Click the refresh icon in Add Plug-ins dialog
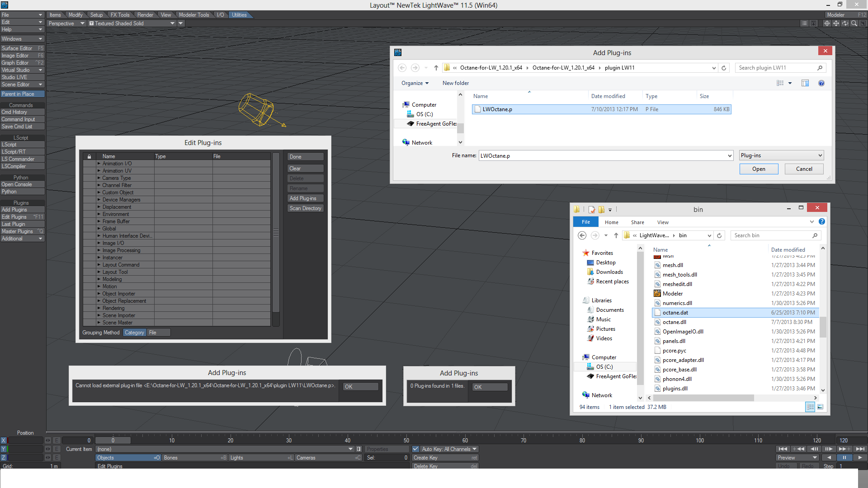This screenshot has height=488, width=868. [724, 68]
